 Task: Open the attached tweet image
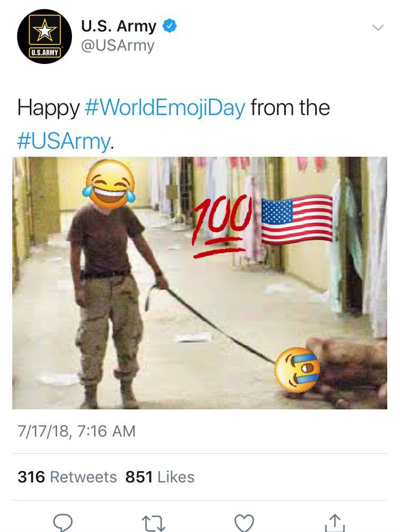tap(199, 283)
